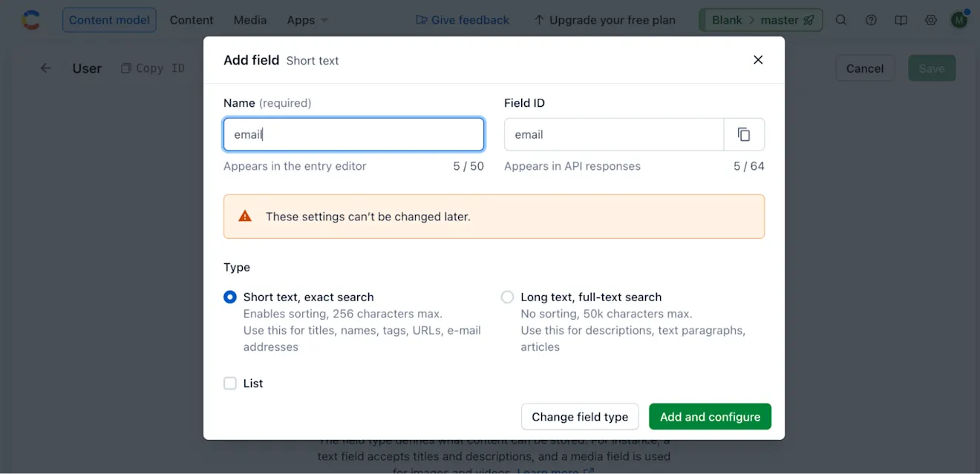Click the warning triangle icon
This screenshot has height=474, width=980.
click(x=245, y=217)
